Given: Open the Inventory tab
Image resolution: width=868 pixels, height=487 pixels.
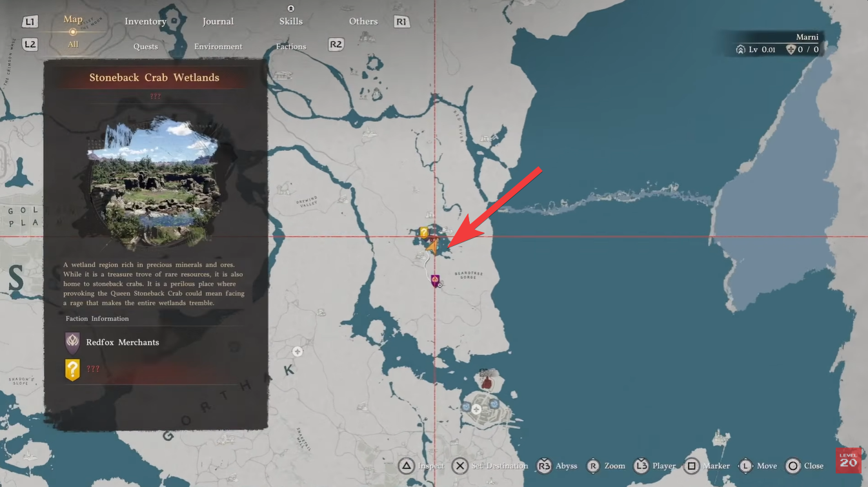Looking at the screenshot, I should tap(145, 21).
